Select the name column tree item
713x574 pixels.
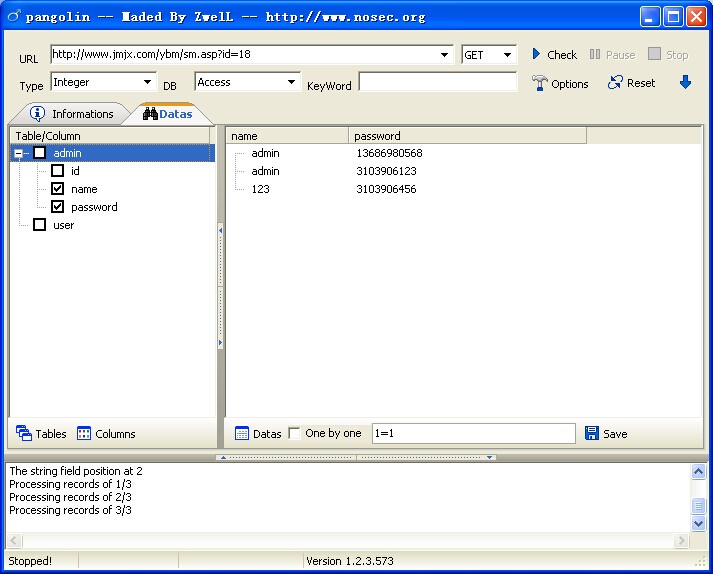[84, 189]
